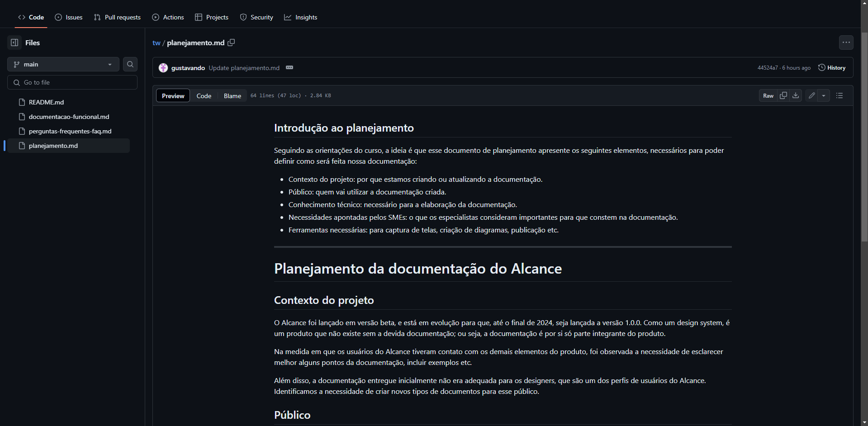Collapse the Files side panel icon
The image size is (868, 426).
click(x=14, y=43)
